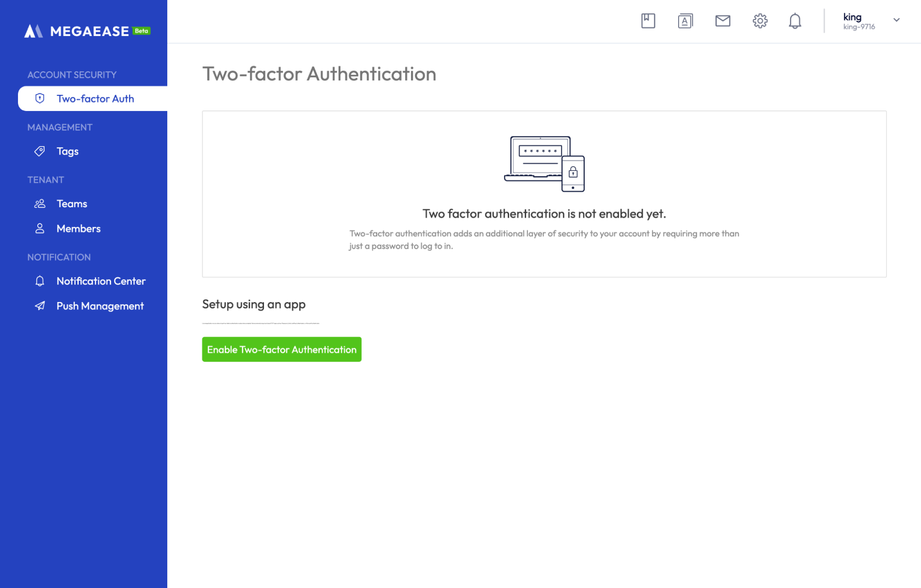921x588 pixels.
Task: Open the Tags management page
Action: (67, 151)
